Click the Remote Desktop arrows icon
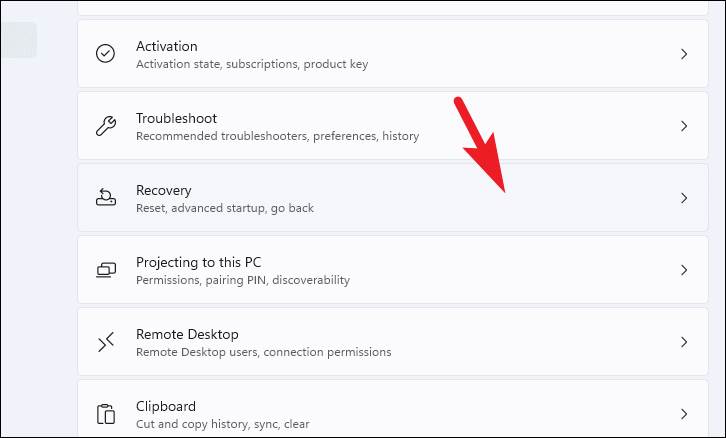 tap(106, 342)
